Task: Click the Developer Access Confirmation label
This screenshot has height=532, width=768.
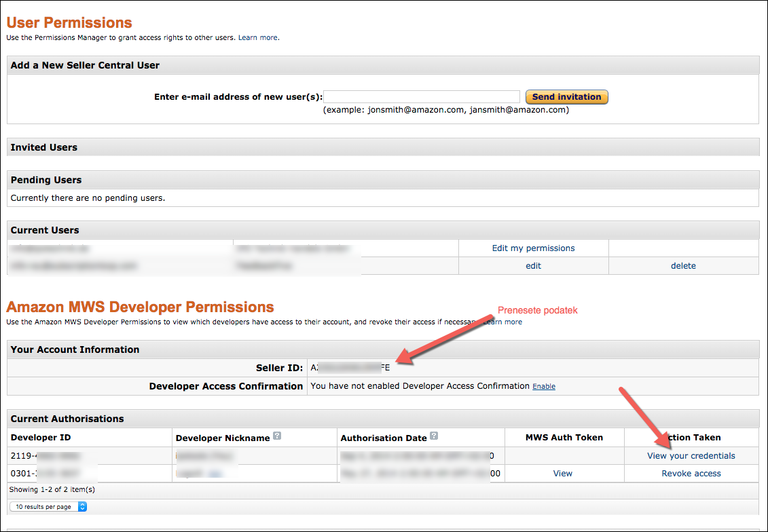Action: [226, 386]
